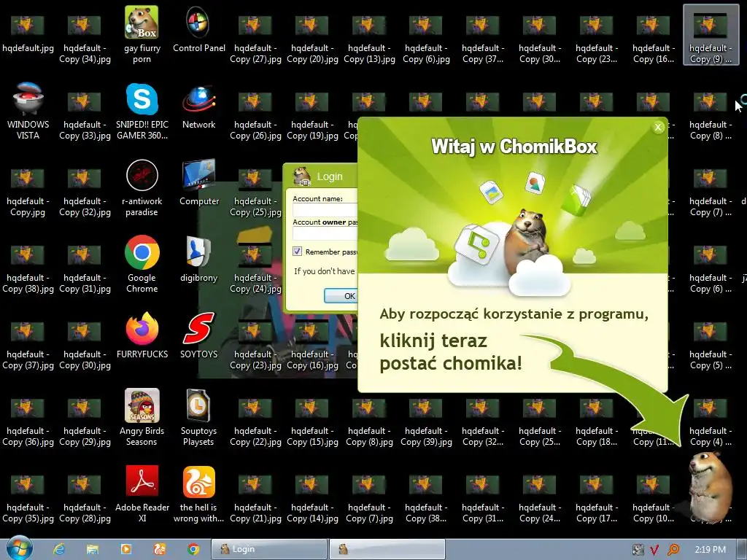Click the leftmost system tray icon
This screenshot has width=747, height=560.
point(638,550)
